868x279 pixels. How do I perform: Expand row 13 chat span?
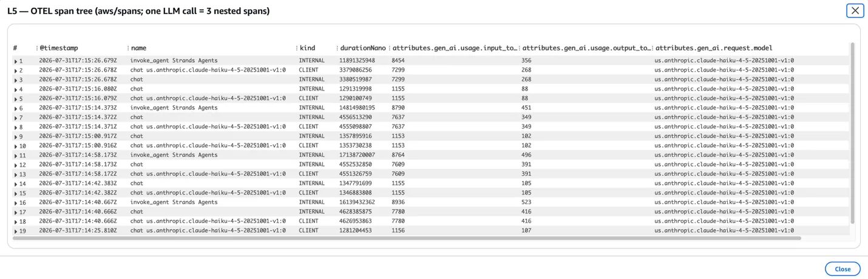[16, 174]
